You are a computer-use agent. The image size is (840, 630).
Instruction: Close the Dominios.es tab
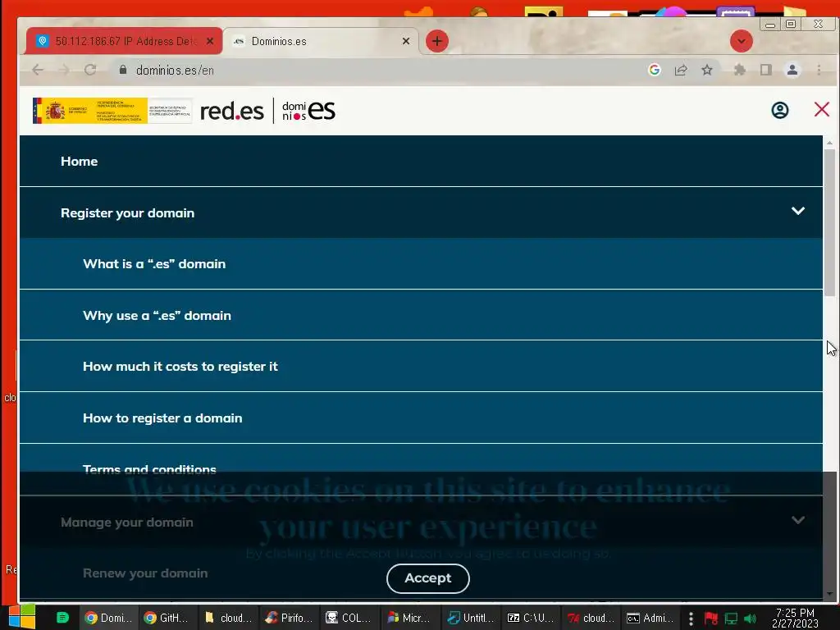(x=406, y=41)
